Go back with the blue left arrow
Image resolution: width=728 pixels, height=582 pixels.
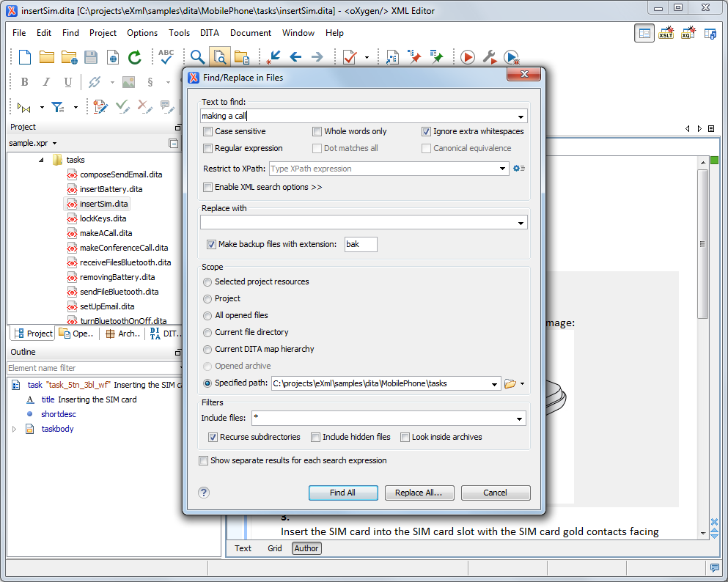295,57
